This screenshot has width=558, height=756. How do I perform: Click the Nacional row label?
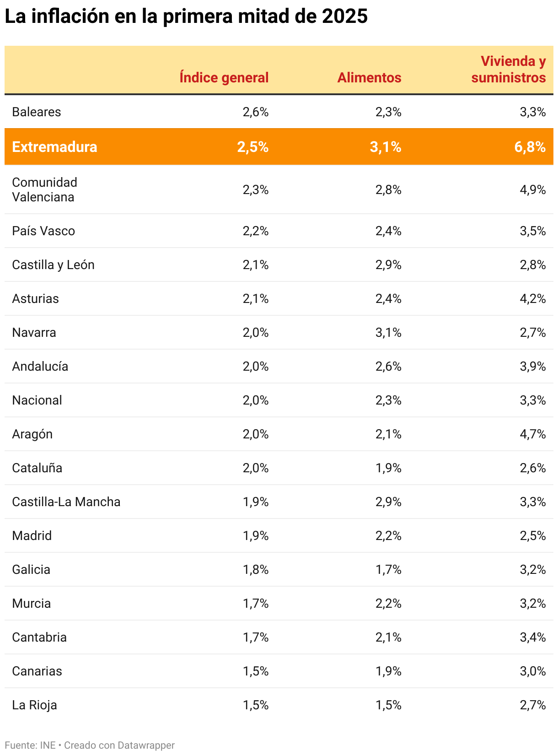click(x=37, y=400)
